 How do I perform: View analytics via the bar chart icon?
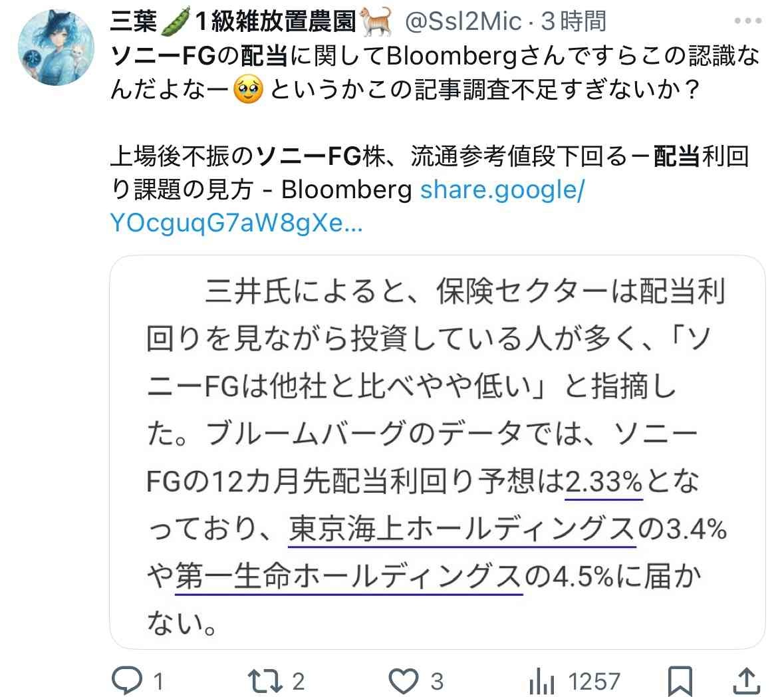(x=542, y=681)
